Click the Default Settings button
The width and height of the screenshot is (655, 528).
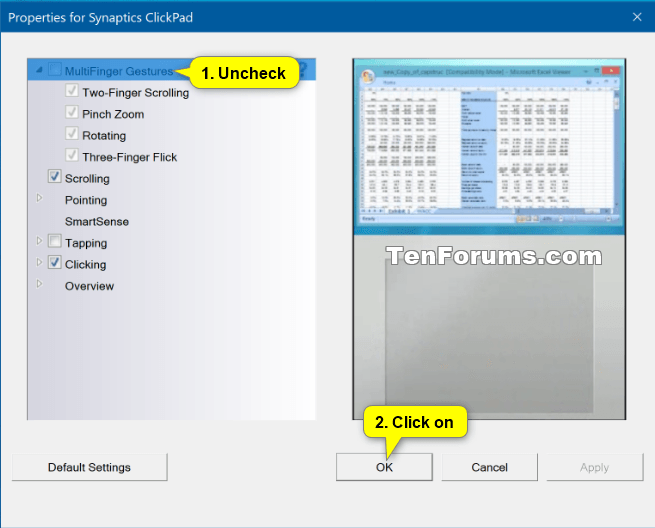(x=89, y=467)
